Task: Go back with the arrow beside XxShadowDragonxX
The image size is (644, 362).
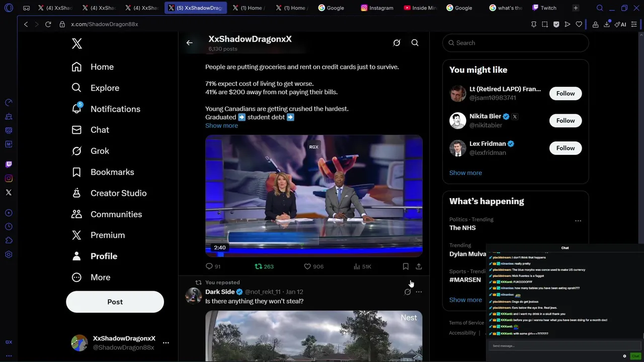Action: [189, 43]
